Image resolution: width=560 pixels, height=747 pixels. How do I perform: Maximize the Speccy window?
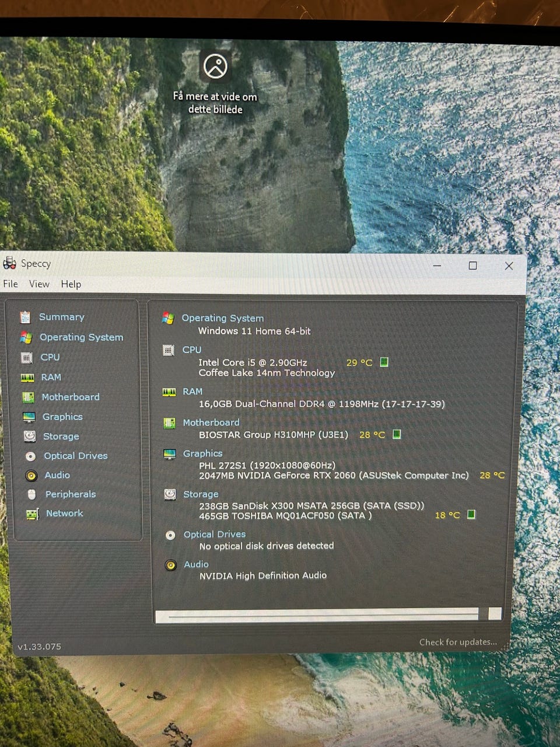pos(473,266)
